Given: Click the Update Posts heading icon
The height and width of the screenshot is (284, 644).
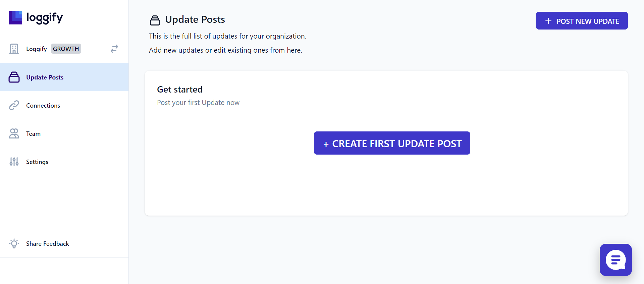Looking at the screenshot, I should point(155,20).
